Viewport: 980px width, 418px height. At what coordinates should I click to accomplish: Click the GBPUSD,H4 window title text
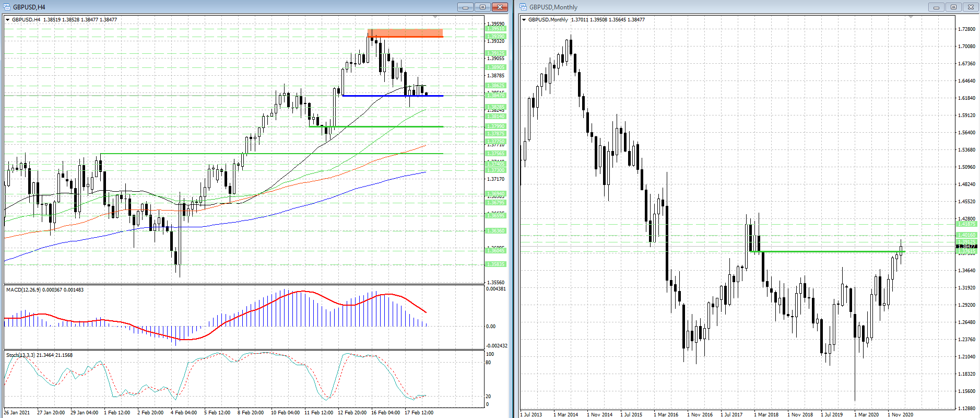click(x=29, y=7)
